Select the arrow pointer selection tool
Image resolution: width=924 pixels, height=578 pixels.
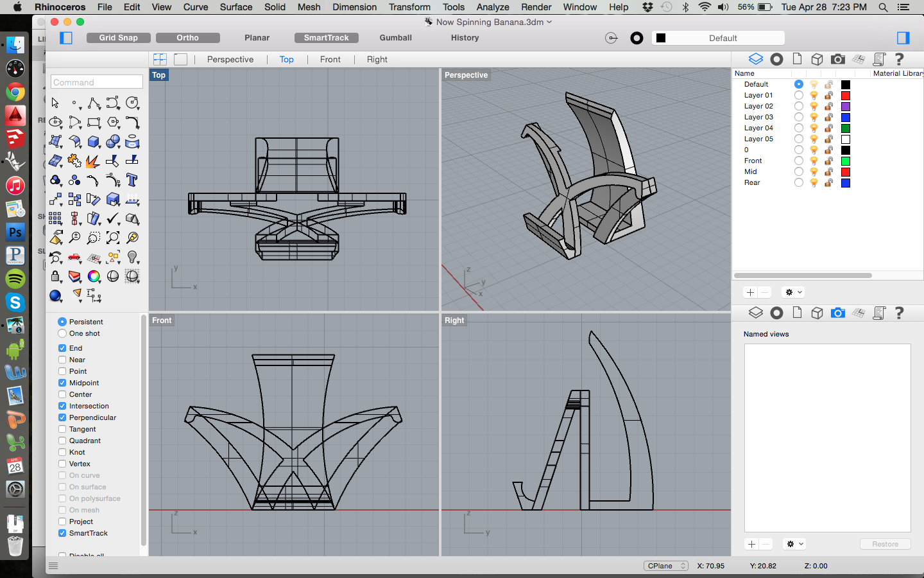tap(55, 103)
